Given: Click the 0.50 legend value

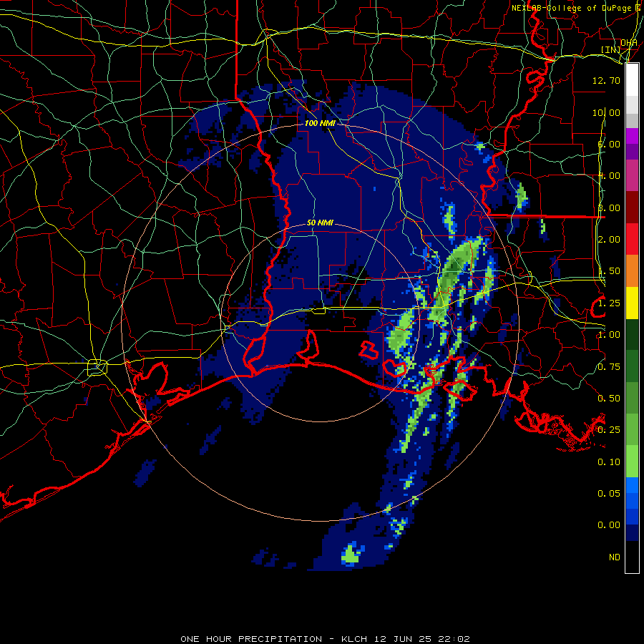Looking at the screenshot, I should point(609,399).
